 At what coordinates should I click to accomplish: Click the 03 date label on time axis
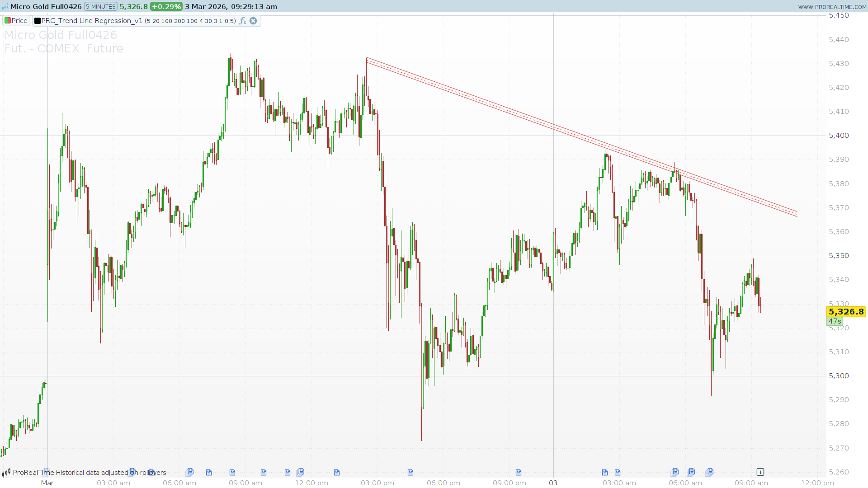(x=553, y=483)
